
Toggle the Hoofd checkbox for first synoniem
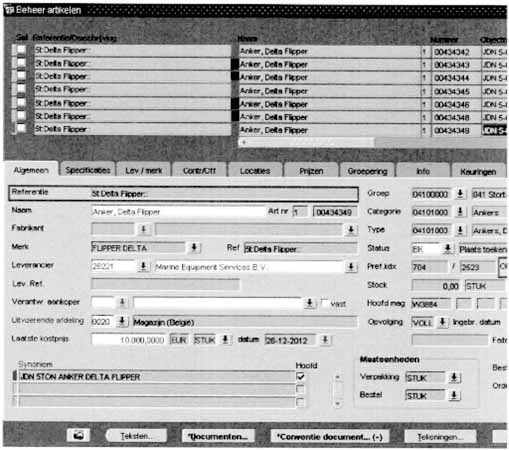(x=300, y=377)
